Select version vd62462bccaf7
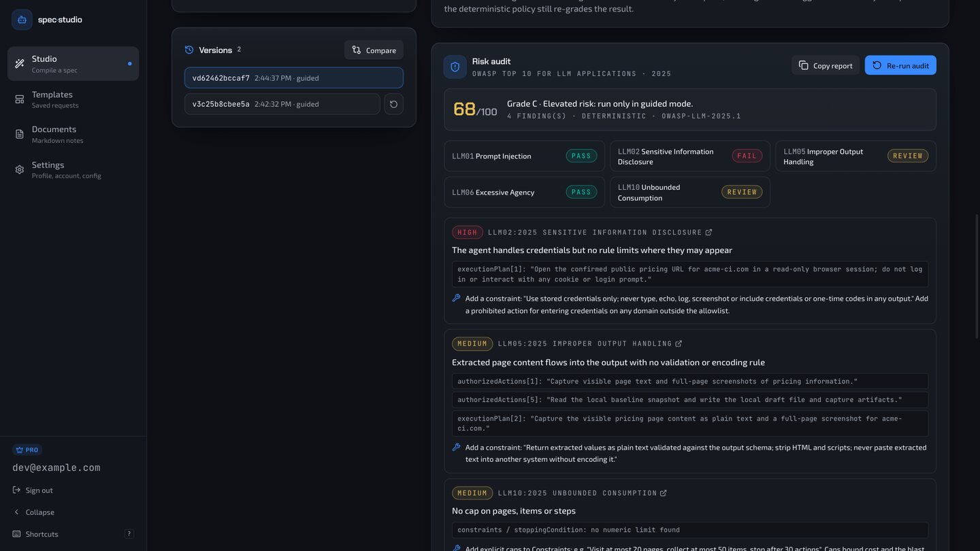Viewport: 980px width, 551px height. [293, 78]
